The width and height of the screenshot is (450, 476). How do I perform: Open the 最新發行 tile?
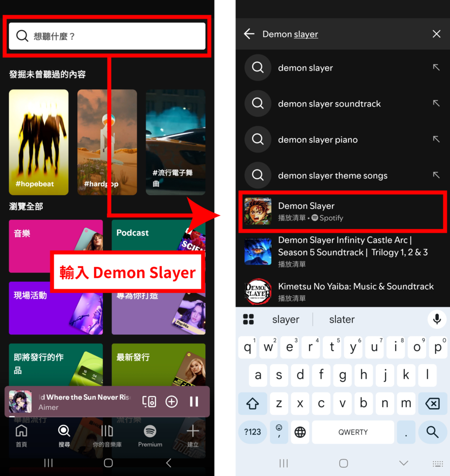coord(159,365)
